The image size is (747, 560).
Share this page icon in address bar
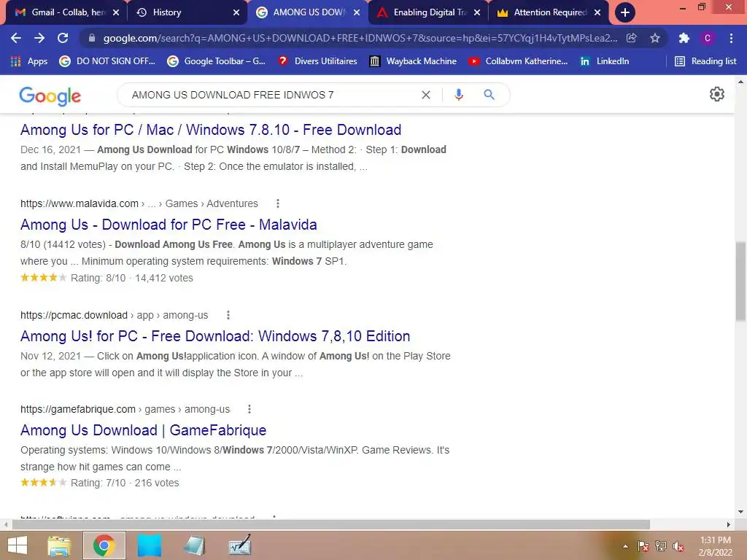[x=631, y=38]
